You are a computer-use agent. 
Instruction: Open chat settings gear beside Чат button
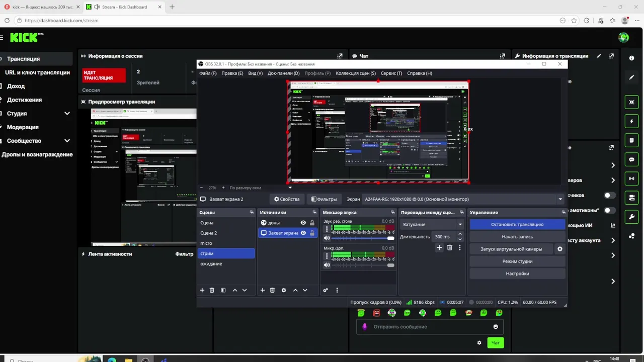click(479, 343)
